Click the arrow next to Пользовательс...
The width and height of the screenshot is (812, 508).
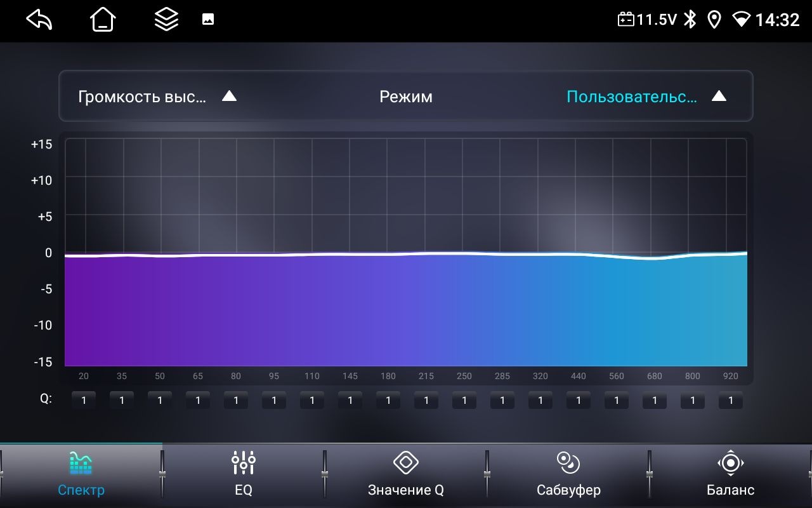click(719, 97)
